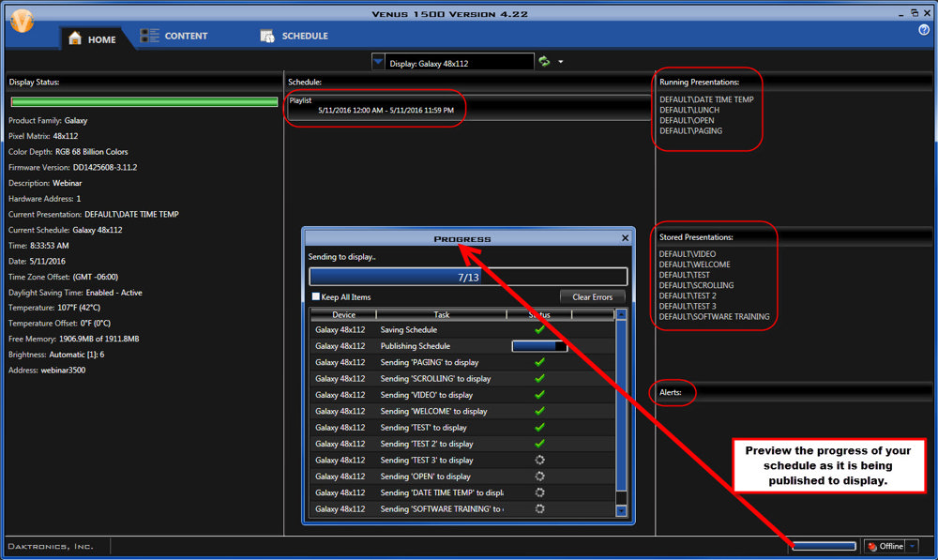Screen dimensions: 938x560
Task: Click the red Offline status indicator icon
Action: click(x=873, y=545)
